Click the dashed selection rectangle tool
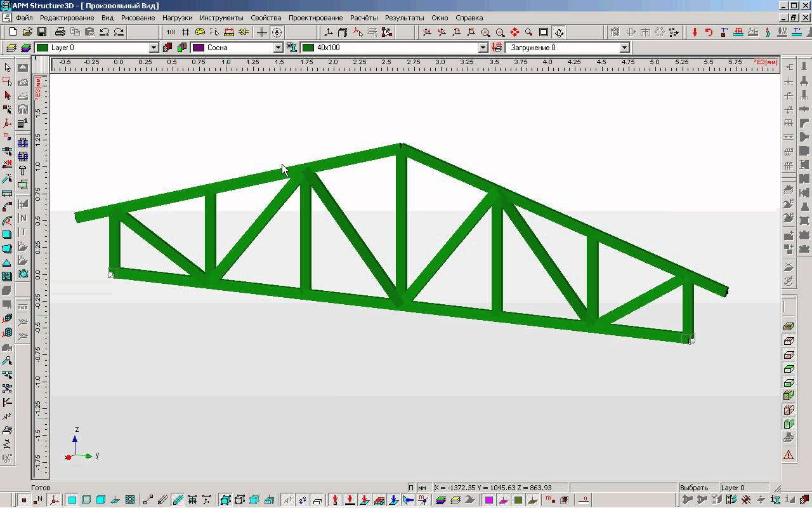The image size is (812, 508). [x=8, y=81]
